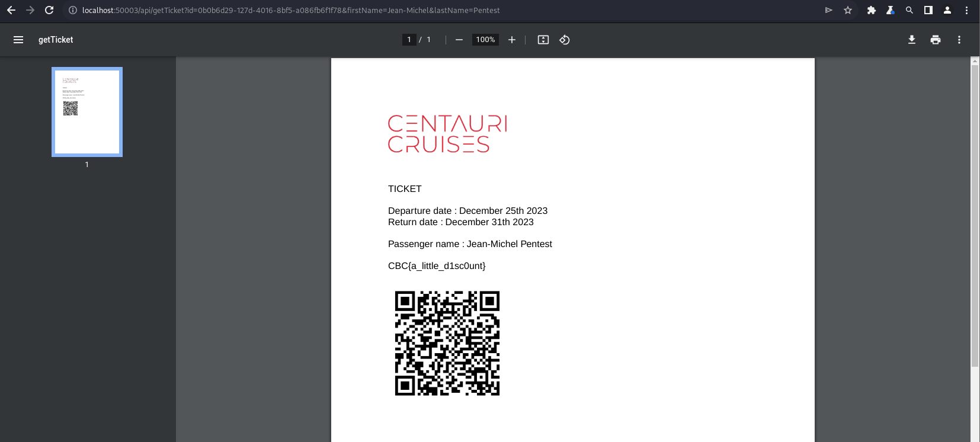Go back to the previous page

coord(11,10)
